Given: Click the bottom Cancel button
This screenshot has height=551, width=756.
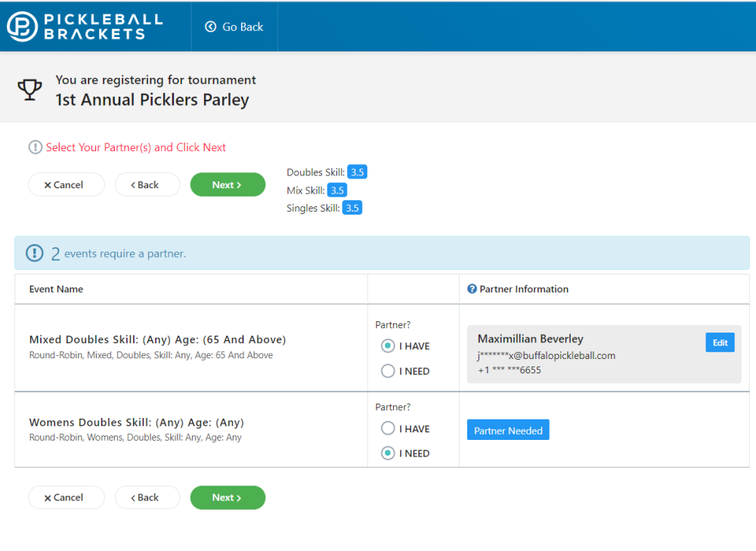Looking at the screenshot, I should tap(67, 497).
